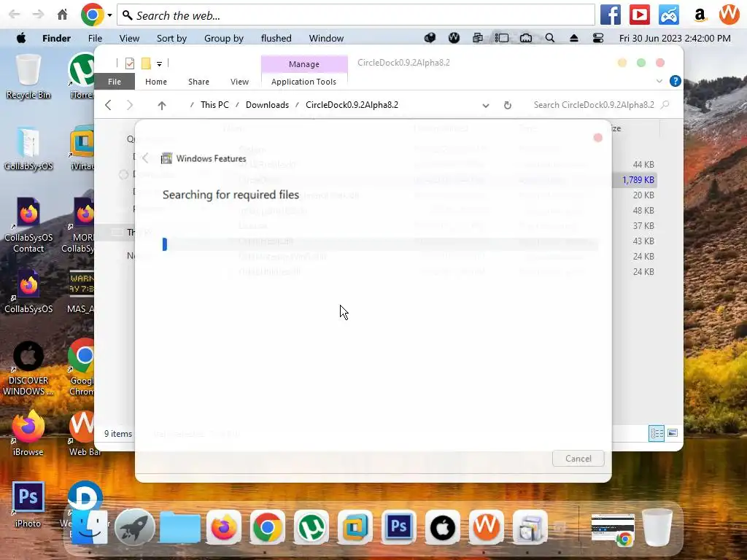Open the File tab in File Explorer
Screen dimensions: 747x560
(115, 82)
